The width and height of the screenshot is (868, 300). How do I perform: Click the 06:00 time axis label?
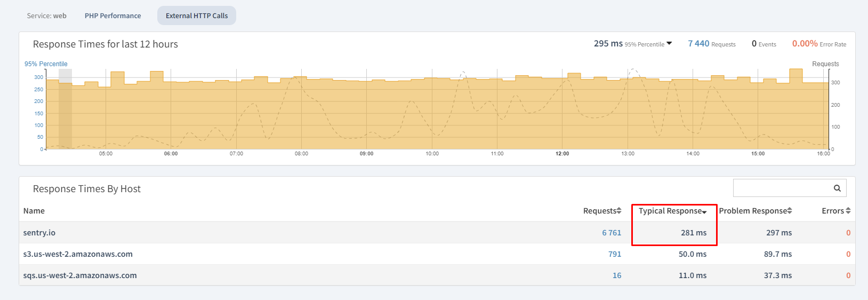click(x=171, y=154)
